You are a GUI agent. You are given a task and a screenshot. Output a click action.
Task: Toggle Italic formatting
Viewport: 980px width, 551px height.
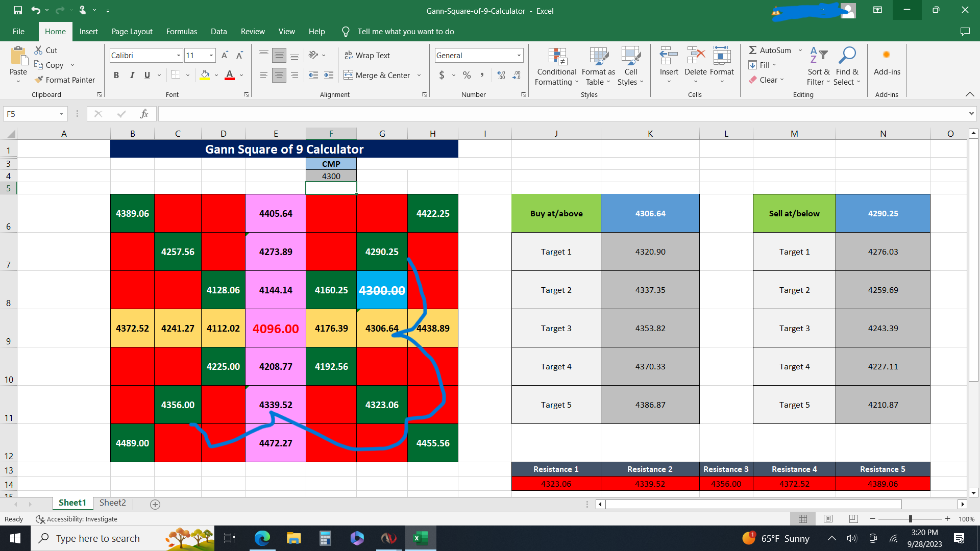132,75
